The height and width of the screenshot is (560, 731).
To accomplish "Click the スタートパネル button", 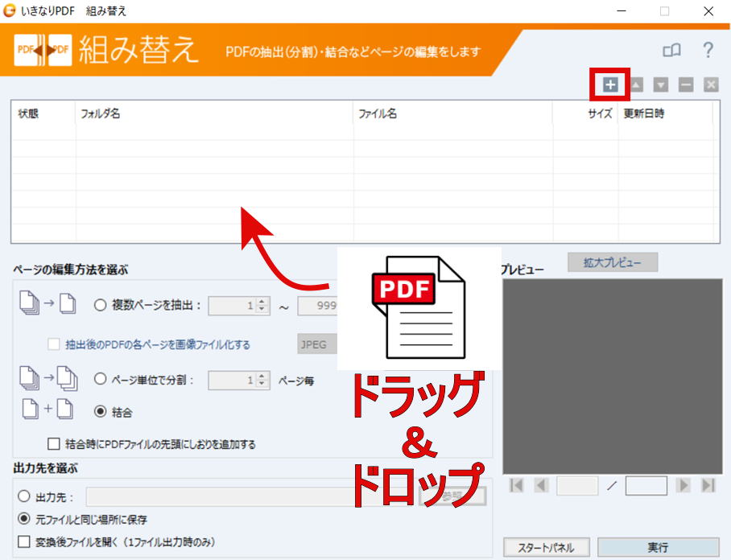I will [547, 547].
